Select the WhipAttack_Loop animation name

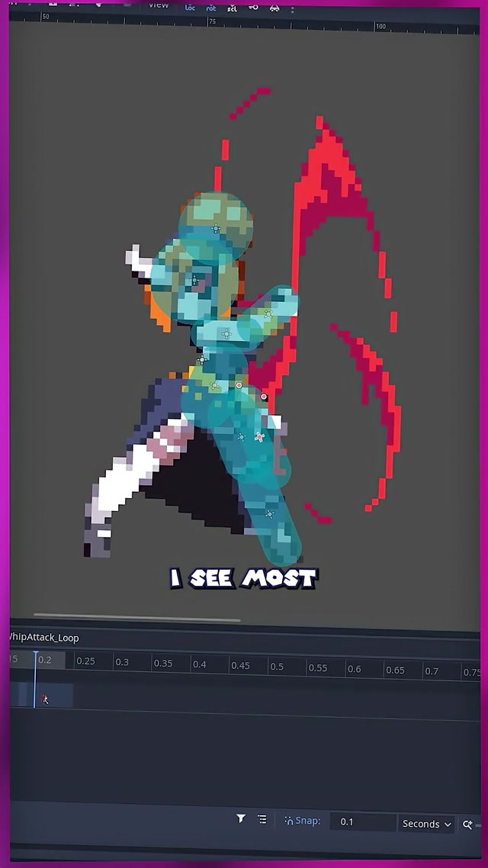click(x=44, y=638)
